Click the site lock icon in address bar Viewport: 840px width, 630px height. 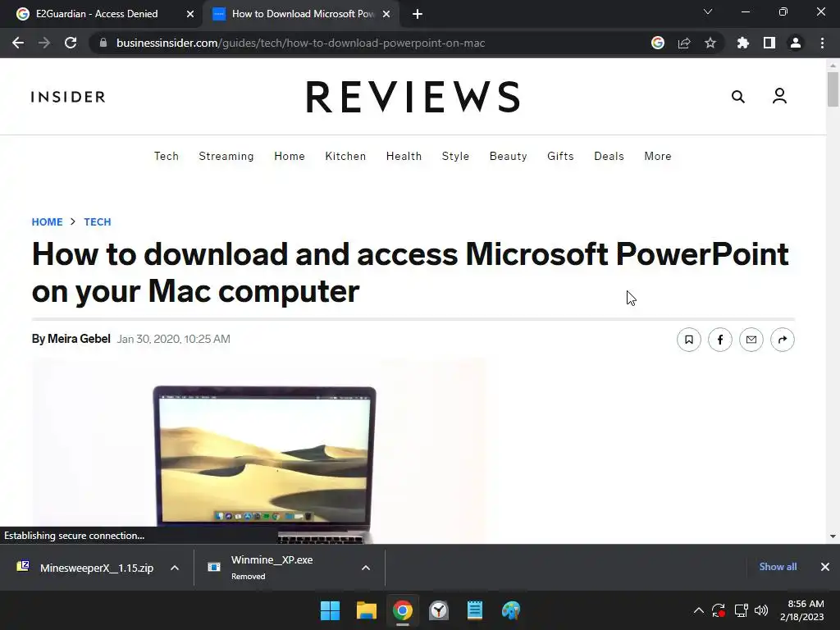(103, 43)
